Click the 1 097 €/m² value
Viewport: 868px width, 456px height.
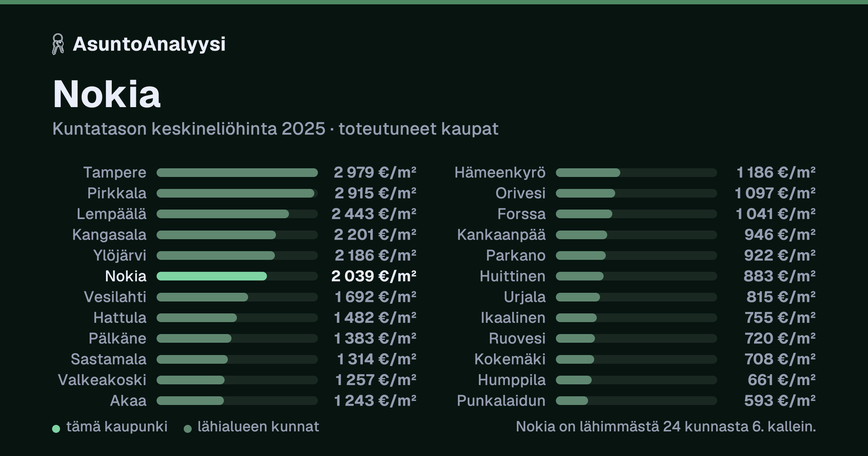coord(775,193)
